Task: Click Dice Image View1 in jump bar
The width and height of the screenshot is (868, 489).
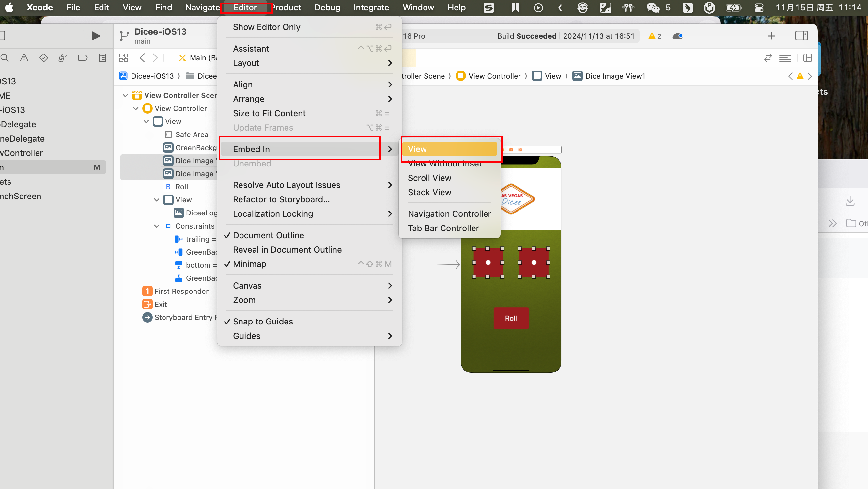Action: pyautogui.click(x=609, y=76)
